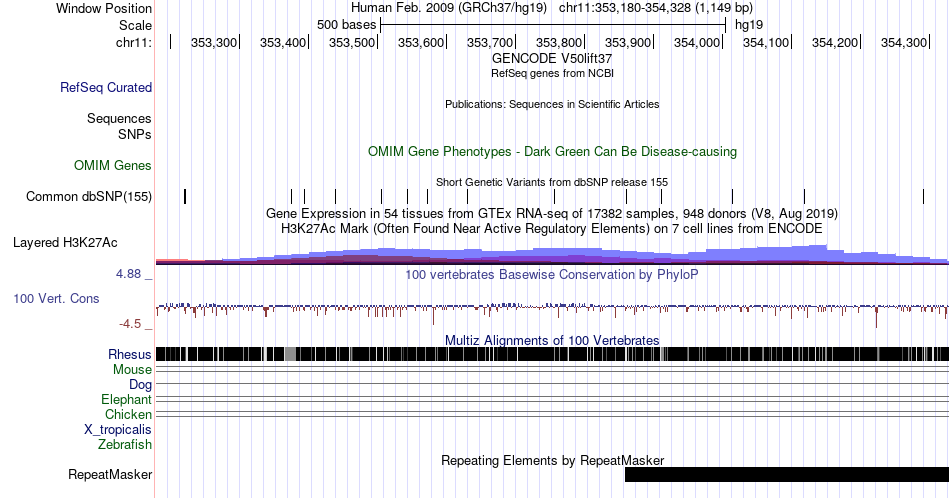Click the GTEx Gene Expression track title

(552, 213)
